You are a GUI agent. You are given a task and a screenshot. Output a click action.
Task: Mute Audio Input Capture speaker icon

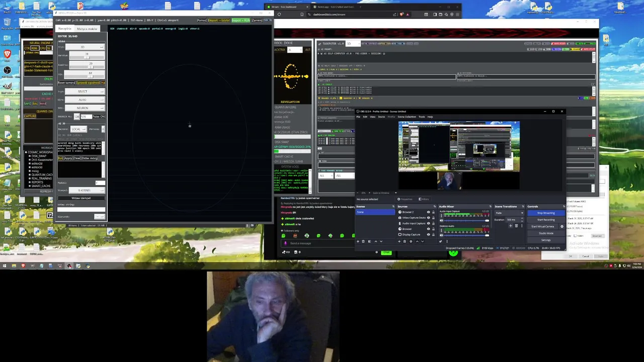tap(441, 221)
